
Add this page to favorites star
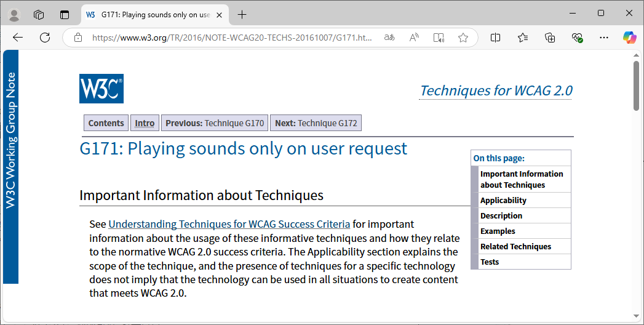click(463, 38)
